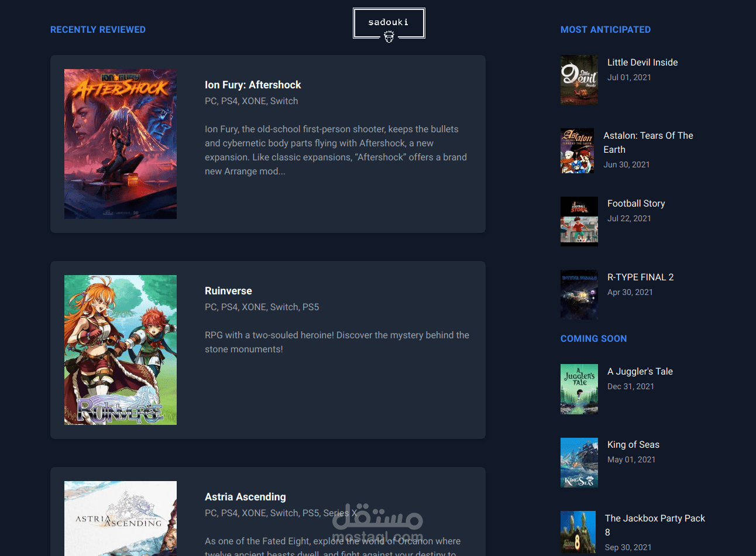
Task: Click the Ion Fury description paragraph
Action: [x=336, y=150]
